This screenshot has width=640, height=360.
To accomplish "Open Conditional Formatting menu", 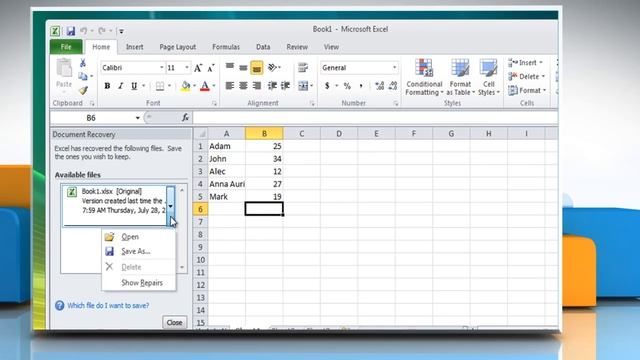I will [x=424, y=78].
